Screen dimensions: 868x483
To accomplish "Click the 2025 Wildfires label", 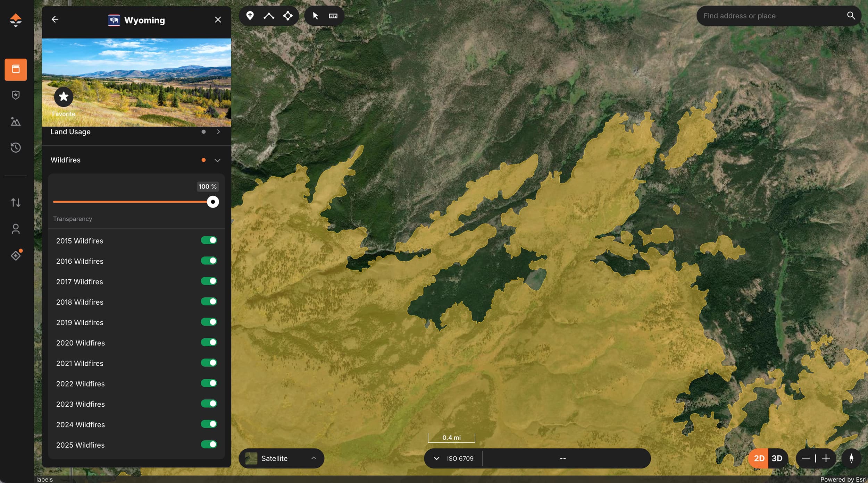I will pyautogui.click(x=81, y=445).
